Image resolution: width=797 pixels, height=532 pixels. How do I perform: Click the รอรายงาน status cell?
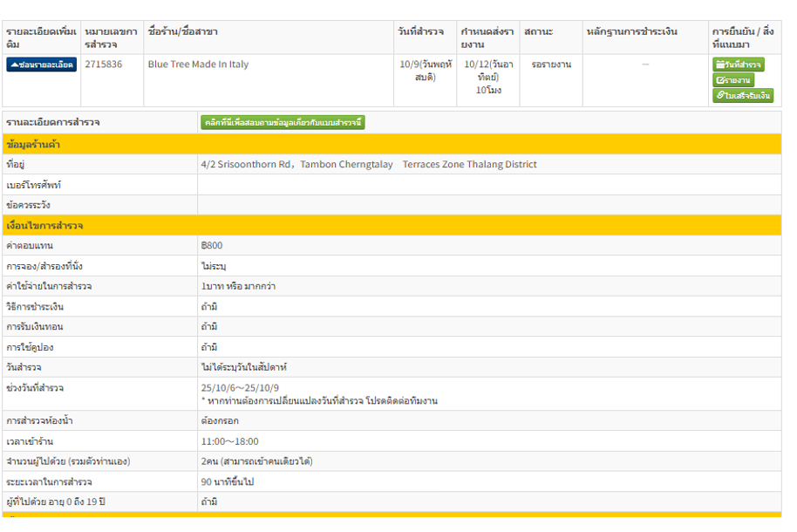point(551,65)
